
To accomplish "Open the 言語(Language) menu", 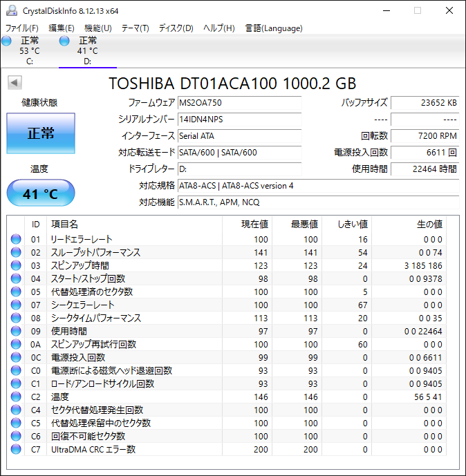I will [274, 28].
